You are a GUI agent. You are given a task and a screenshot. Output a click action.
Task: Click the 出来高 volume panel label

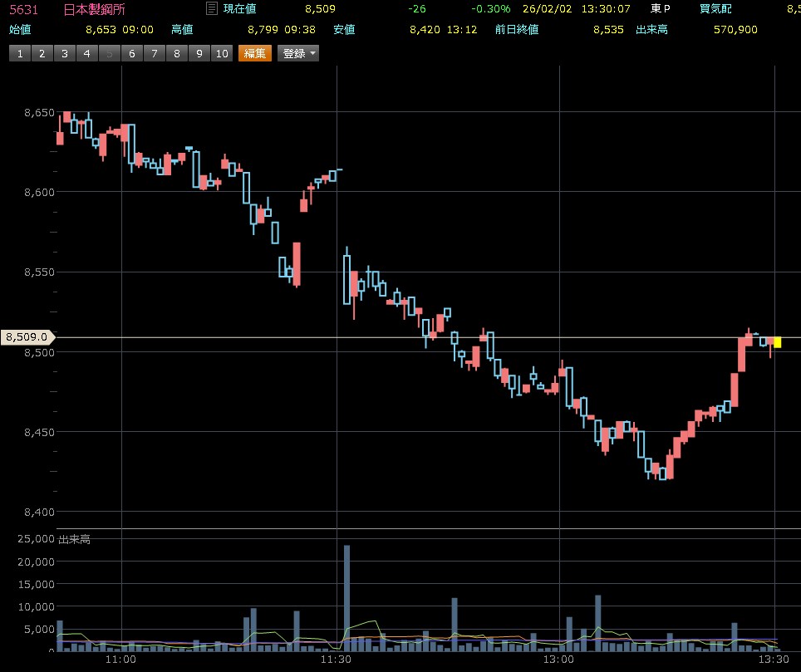tap(74, 539)
